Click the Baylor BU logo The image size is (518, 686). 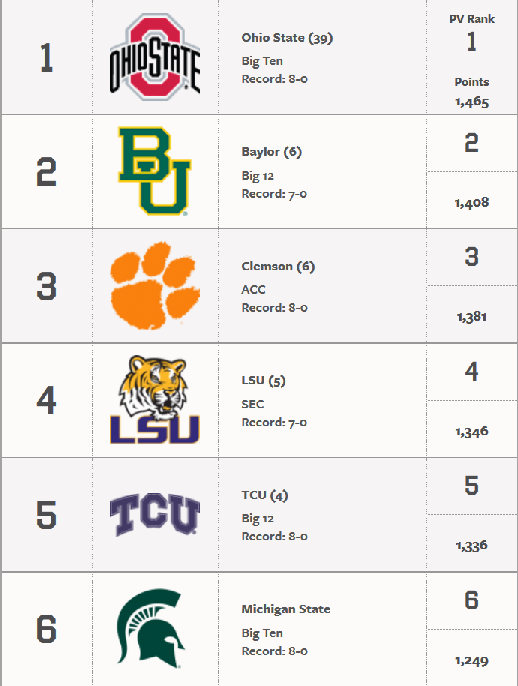coord(154,171)
